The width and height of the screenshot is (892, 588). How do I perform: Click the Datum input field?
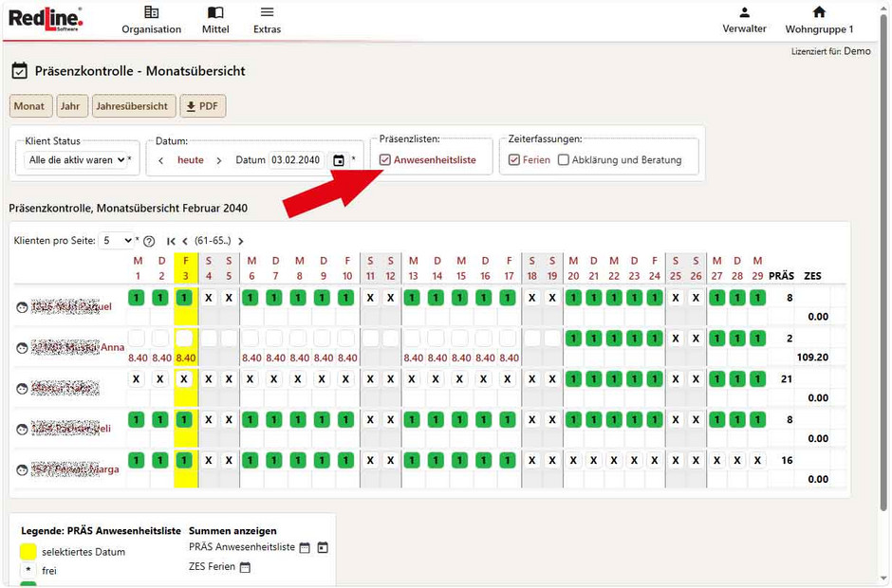[x=296, y=160]
